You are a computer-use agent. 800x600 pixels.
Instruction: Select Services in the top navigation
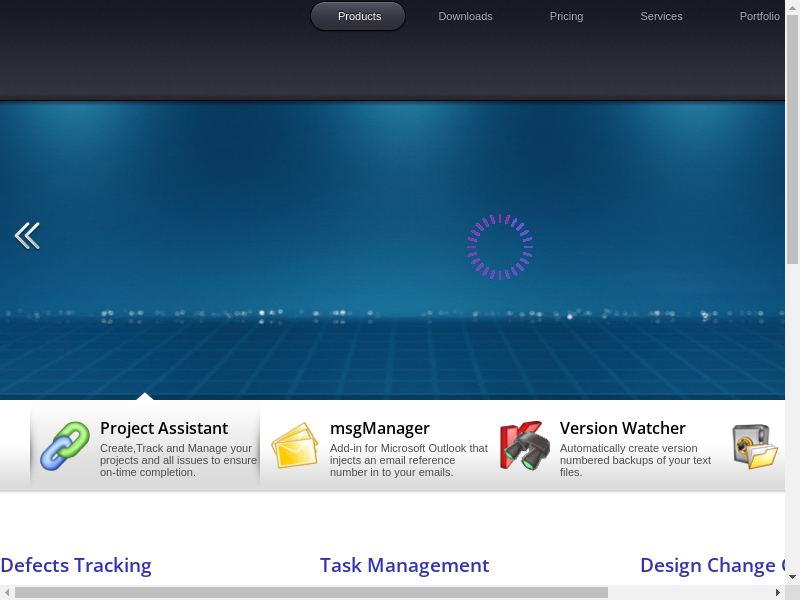coord(661,16)
